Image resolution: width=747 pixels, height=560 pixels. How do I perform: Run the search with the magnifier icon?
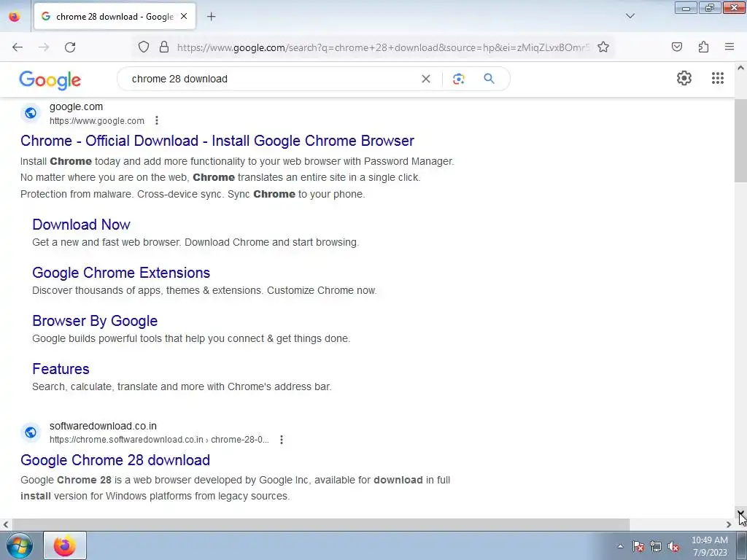tap(489, 79)
